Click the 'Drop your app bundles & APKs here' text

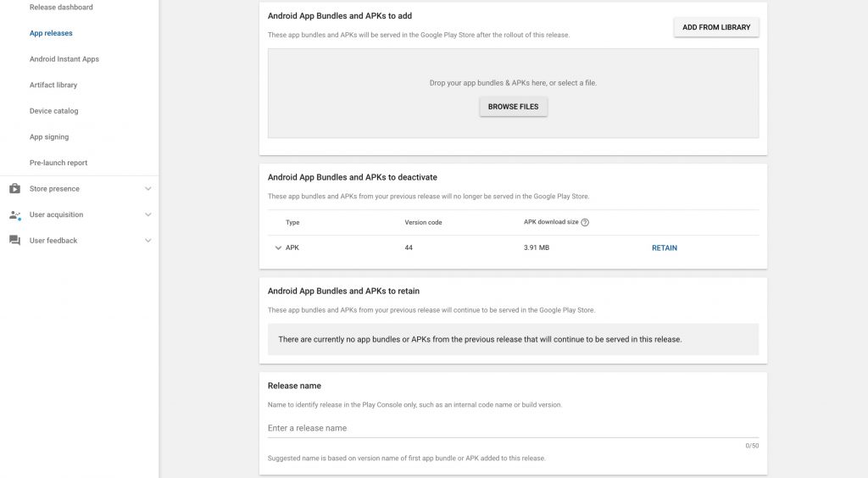(513, 83)
